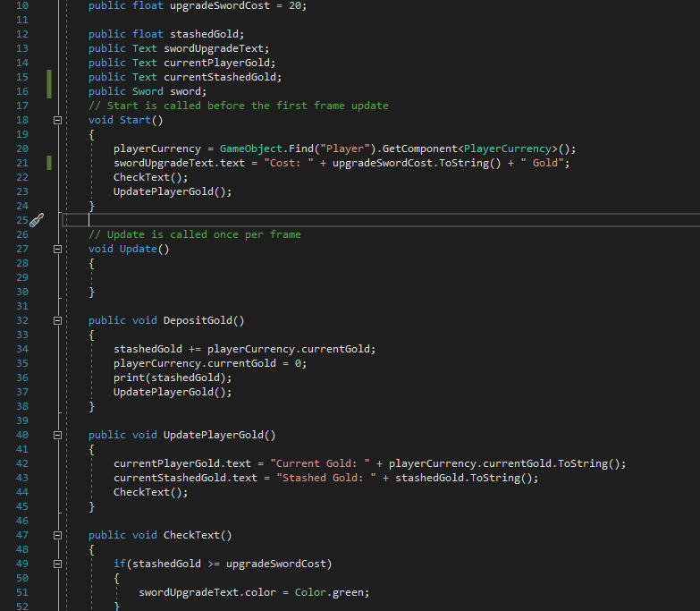700x611 pixels.
Task: Click line number 10 in the gutter
Action: tap(22, 5)
